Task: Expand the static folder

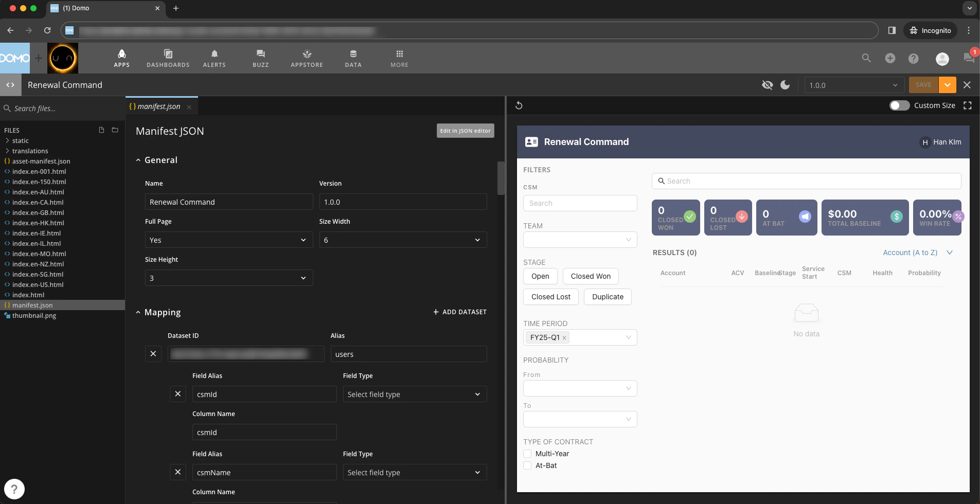Action: click(7, 140)
